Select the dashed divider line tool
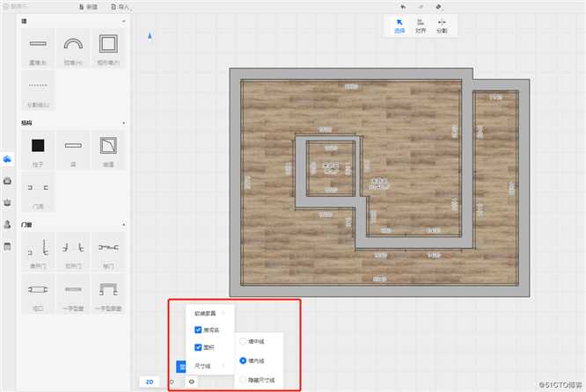The image size is (586, 392). click(38, 91)
